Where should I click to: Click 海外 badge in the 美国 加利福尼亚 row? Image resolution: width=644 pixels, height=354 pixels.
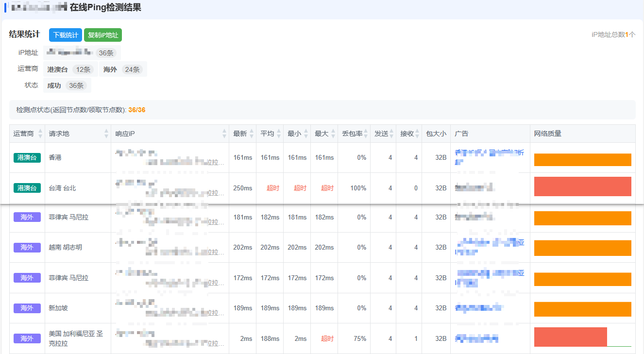point(27,338)
